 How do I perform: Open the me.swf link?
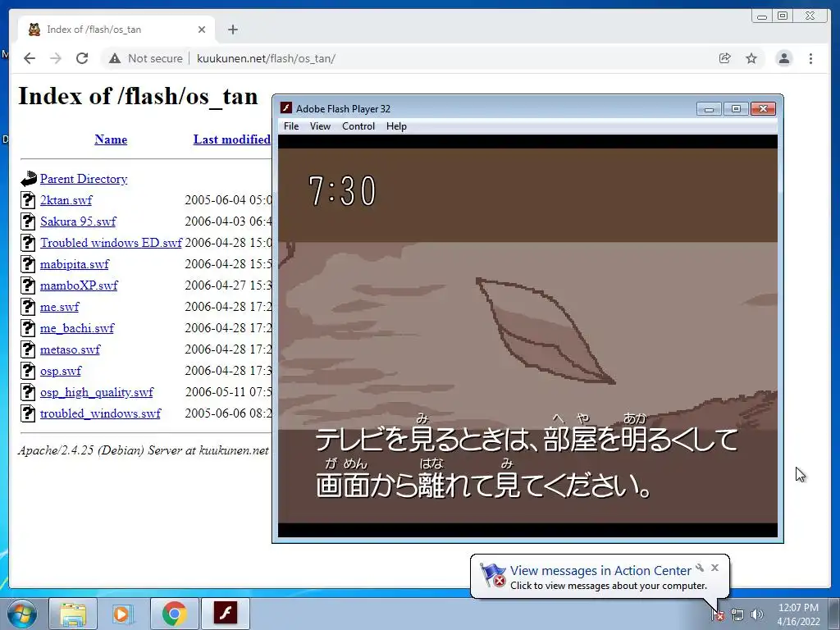(x=59, y=307)
